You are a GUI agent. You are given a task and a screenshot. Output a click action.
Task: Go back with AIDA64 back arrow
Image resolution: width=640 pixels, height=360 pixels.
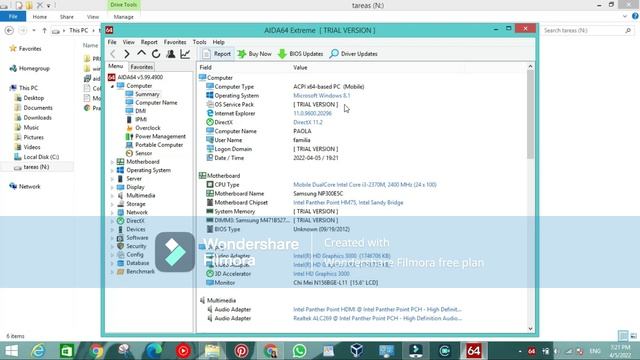[x=113, y=54]
